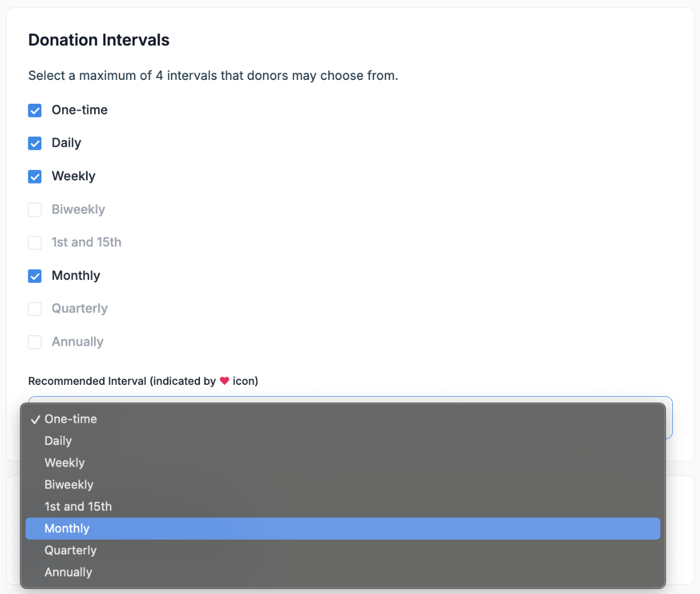Pick Biweekly from the dropdown options
This screenshot has width=700, height=594.
click(x=343, y=485)
